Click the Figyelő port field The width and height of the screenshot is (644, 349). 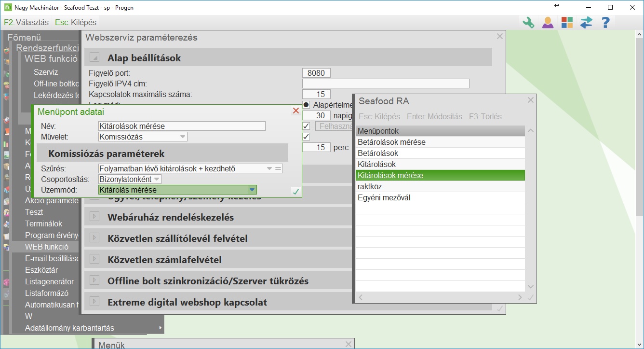point(316,73)
